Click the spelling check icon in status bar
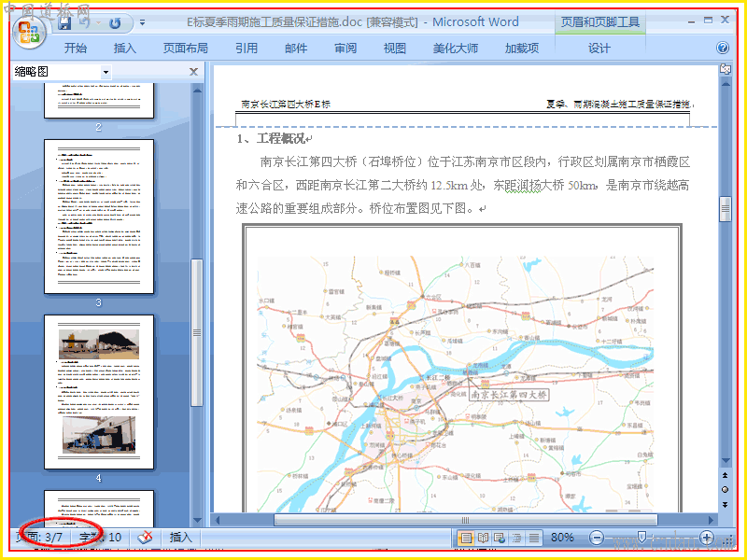Screen dimensions: 747x560 145,538
